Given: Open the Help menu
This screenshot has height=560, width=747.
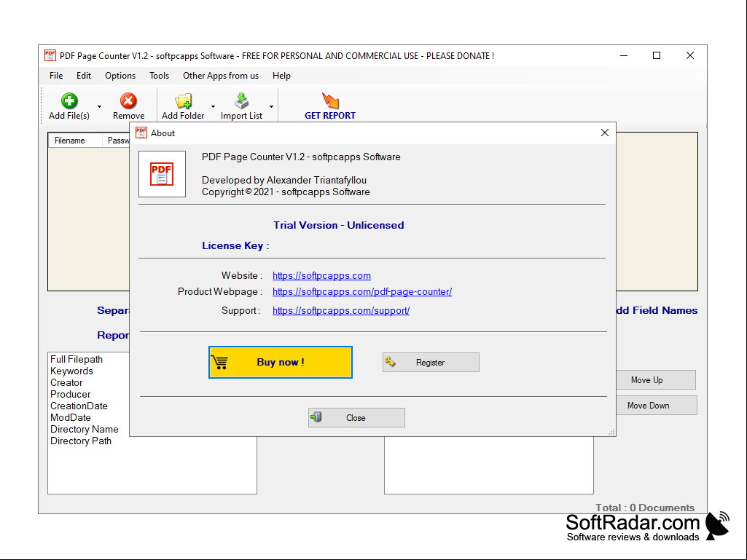Looking at the screenshot, I should [x=281, y=76].
